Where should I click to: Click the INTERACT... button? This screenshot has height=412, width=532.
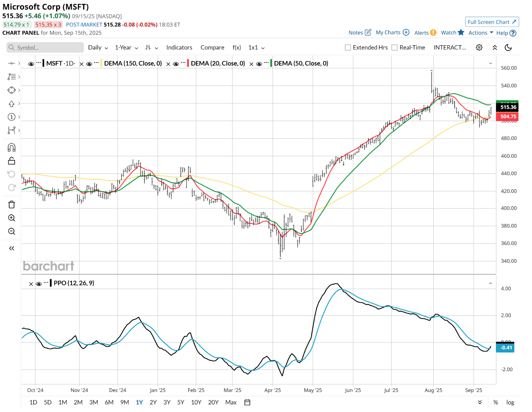tap(450, 48)
